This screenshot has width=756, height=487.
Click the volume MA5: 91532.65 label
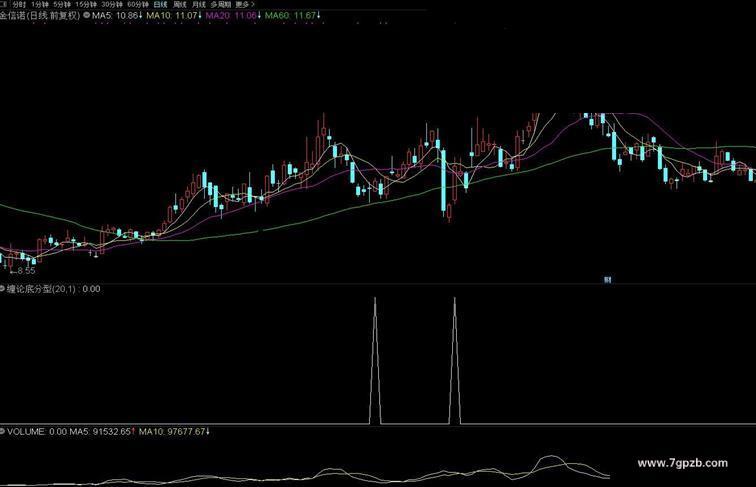[x=102, y=432]
